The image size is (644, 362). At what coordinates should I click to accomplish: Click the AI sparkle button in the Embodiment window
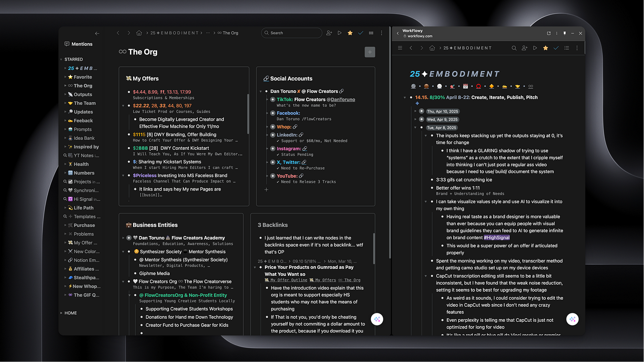[572, 319]
